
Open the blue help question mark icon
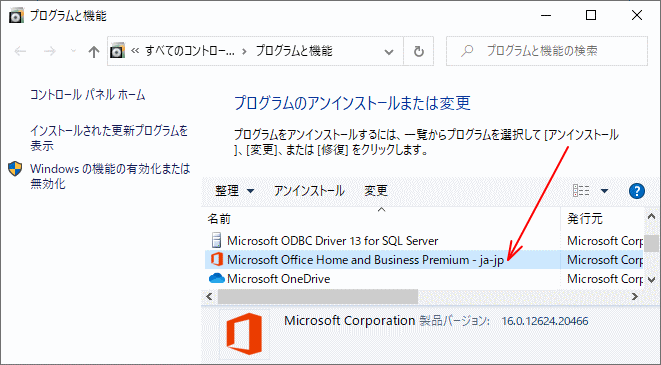[637, 191]
